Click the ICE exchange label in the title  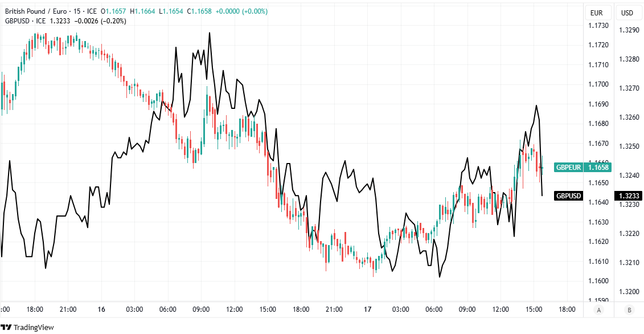pos(92,11)
